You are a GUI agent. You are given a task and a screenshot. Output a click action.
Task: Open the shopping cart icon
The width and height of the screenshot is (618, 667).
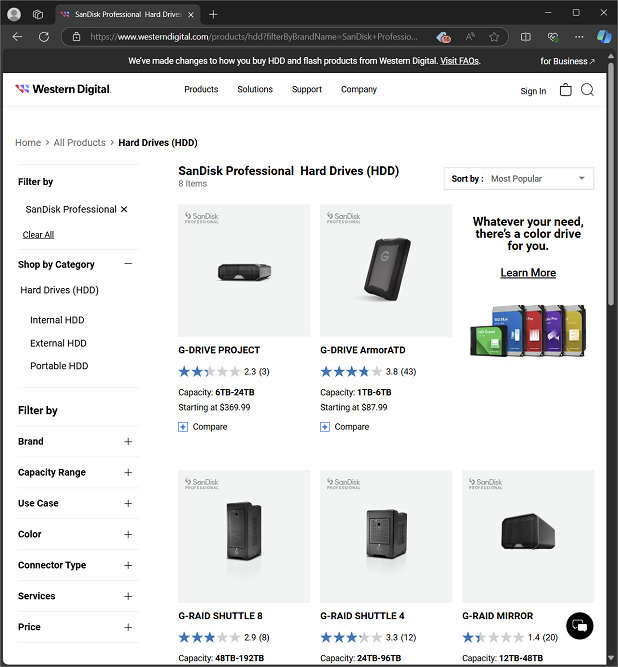point(565,90)
